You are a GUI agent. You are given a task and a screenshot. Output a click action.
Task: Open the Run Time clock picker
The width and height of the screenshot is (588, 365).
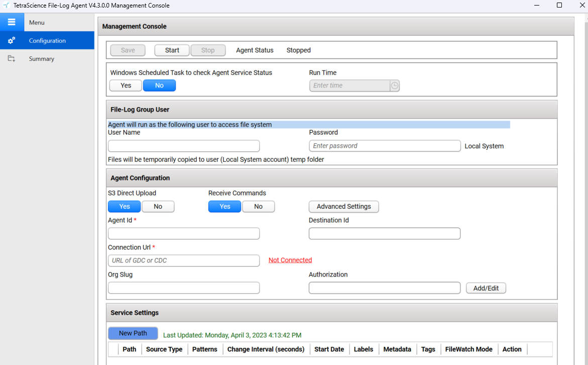(x=395, y=85)
